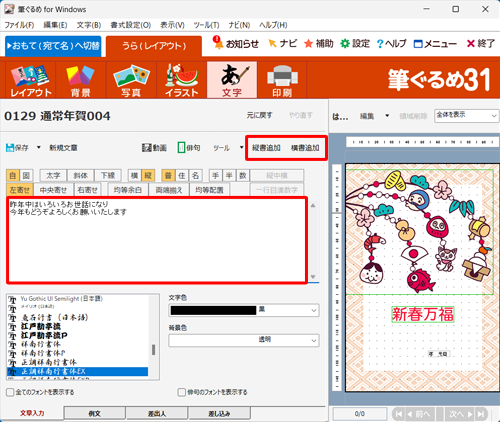Save text with the 保存 icon
Image resolution: width=500 pixels, height=422 pixels.
17,148
